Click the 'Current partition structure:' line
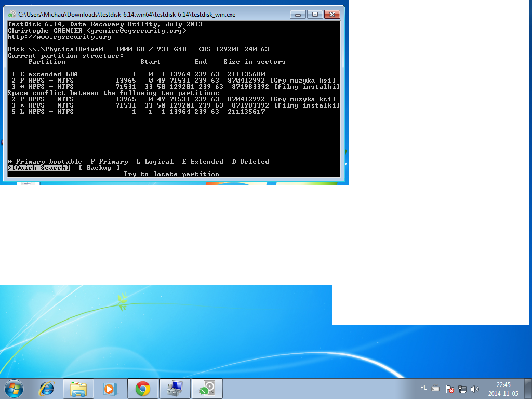Screen dimensions: 532x399 [65, 55]
